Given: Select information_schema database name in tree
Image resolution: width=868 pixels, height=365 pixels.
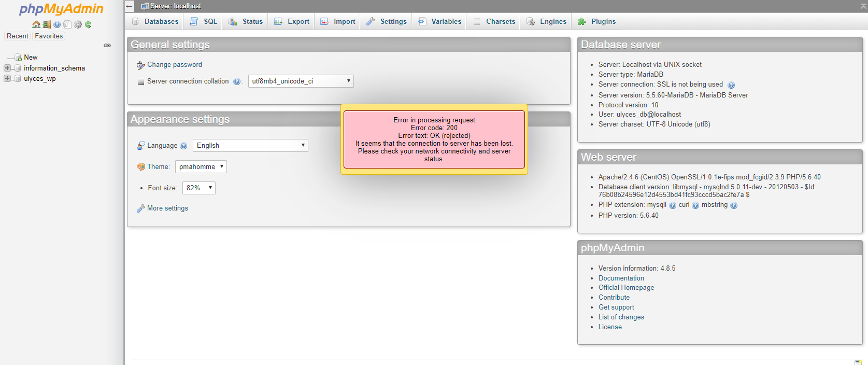Looking at the screenshot, I should 54,68.
